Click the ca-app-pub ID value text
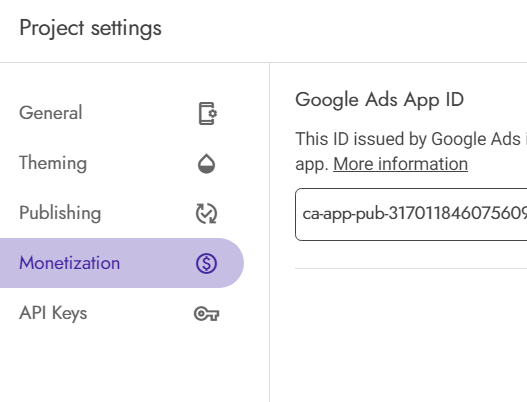This screenshot has height=402, width=527. [414, 213]
